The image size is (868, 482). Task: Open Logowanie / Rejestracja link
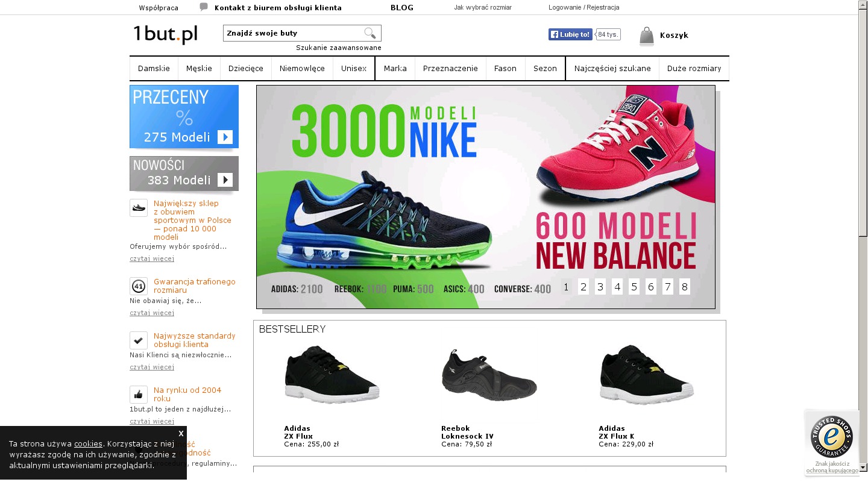(583, 7)
